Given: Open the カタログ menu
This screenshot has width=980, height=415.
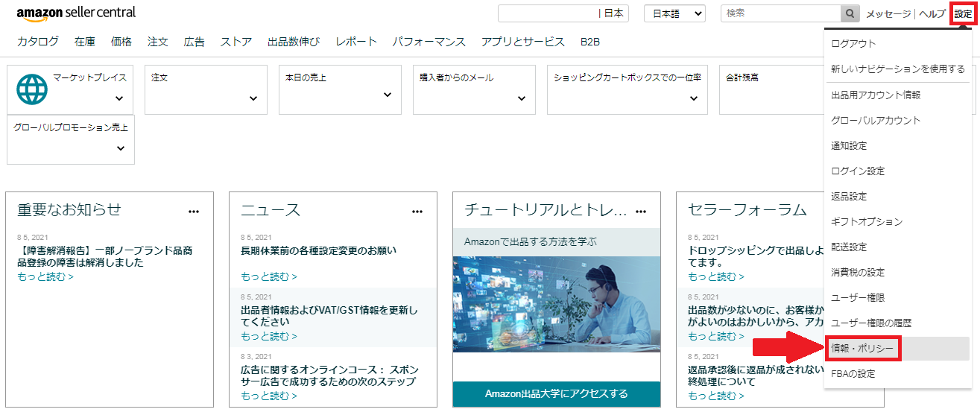Looking at the screenshot, I should [x=38, y=42].
